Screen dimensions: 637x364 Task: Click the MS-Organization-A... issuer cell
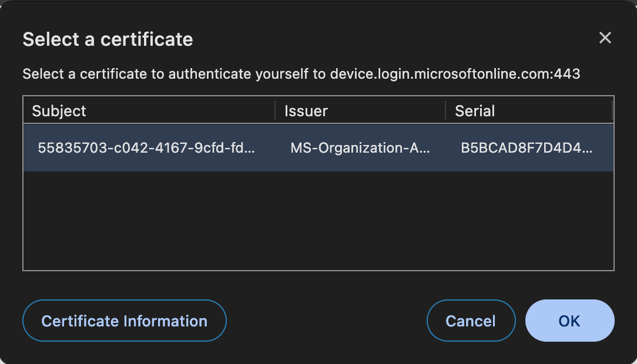360,148
